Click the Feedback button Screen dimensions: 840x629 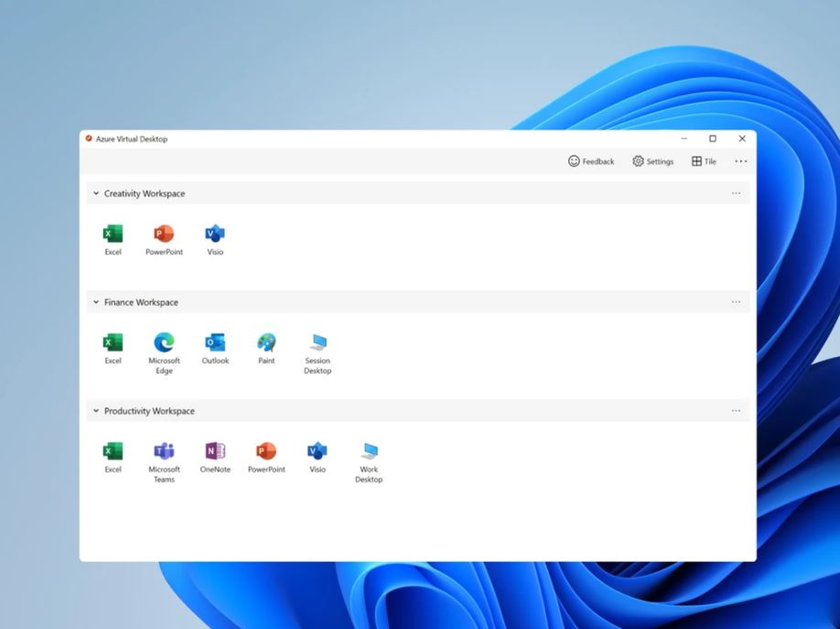(x=591, y=161)
